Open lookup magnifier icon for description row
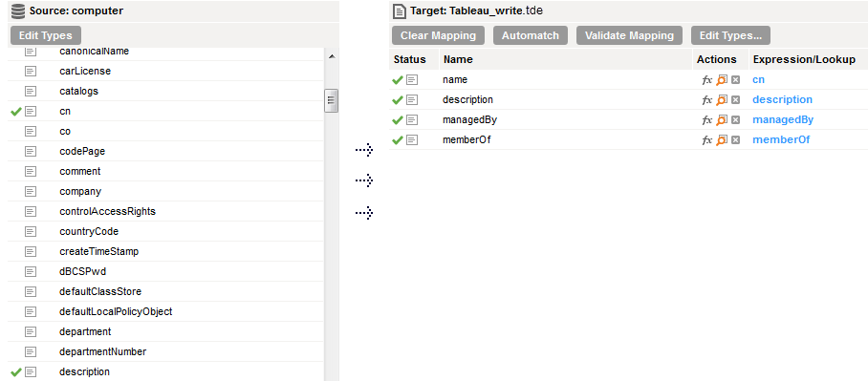The image size is (868, 381). pos(722,100)
